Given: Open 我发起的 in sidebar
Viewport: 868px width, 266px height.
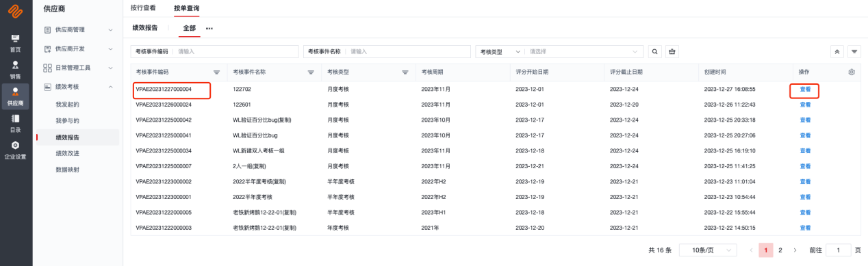Looking at the screenshot, I should click(68, 104).
